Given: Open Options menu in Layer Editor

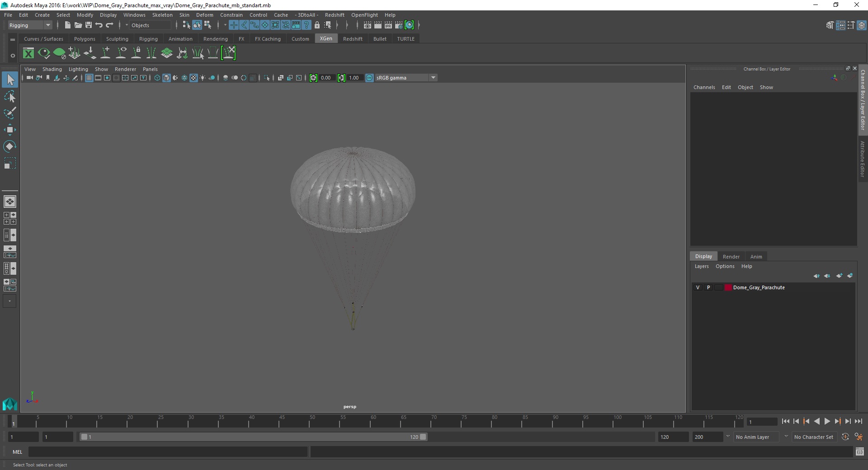Looking at the screenshot, I should click(725, 266).
